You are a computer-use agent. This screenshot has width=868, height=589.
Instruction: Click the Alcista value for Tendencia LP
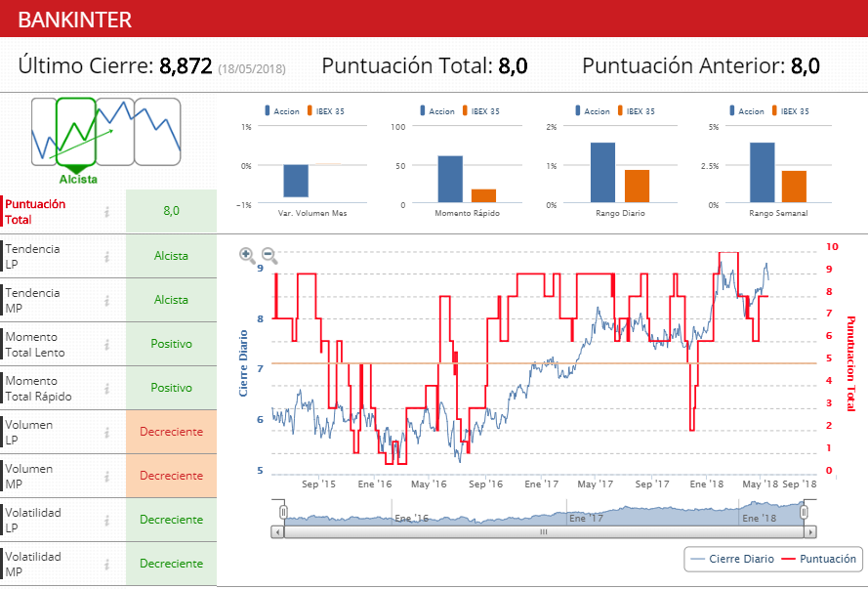point(171,256)
